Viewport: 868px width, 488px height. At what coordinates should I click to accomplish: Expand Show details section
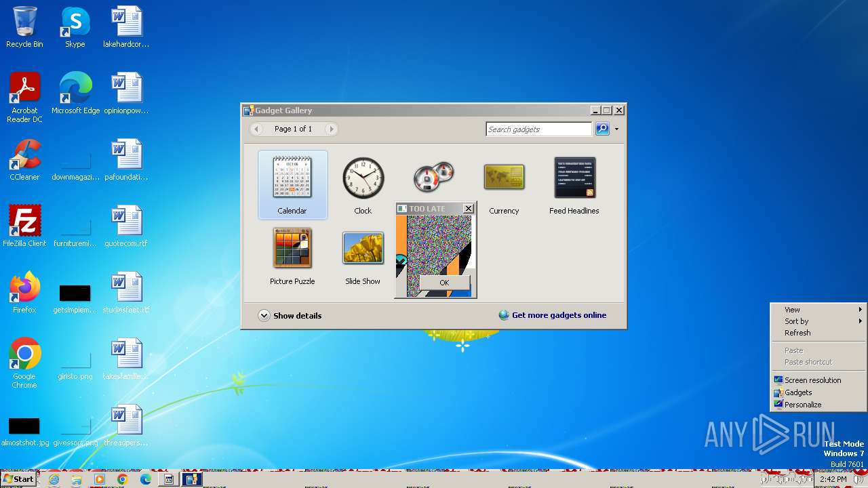click(290, 315)
